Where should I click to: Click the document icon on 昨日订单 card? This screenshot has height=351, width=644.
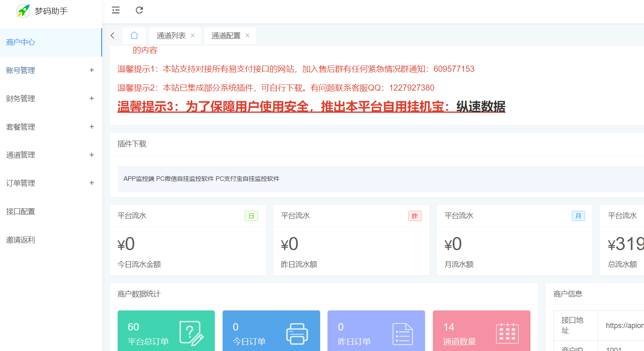[403, 334]
